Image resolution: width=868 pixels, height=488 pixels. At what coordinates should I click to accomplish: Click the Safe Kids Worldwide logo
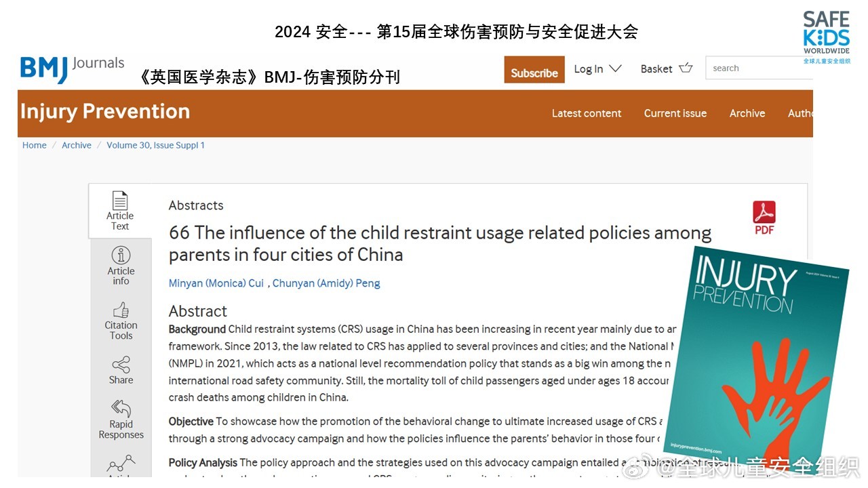tap(826, 37)
